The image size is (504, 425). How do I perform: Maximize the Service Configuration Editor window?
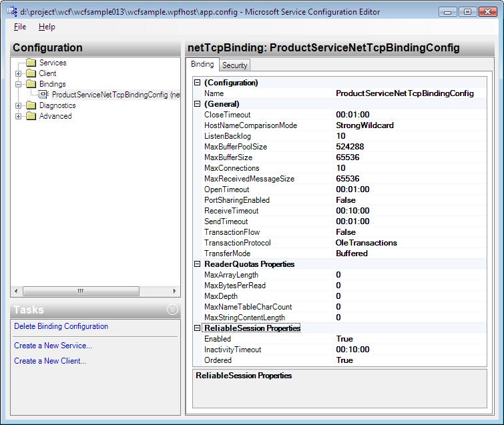pyautogui.click(x=468, y=12)
